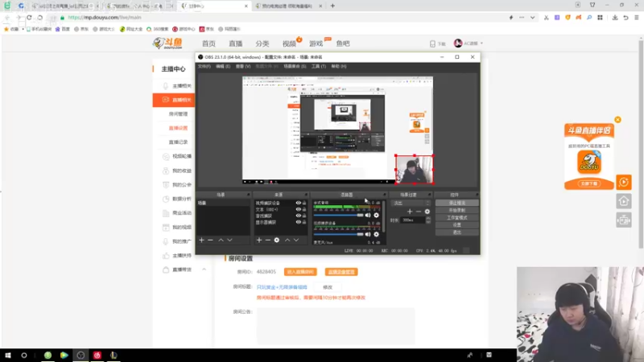Enable 工作室模式 in OBS controls

457,217
